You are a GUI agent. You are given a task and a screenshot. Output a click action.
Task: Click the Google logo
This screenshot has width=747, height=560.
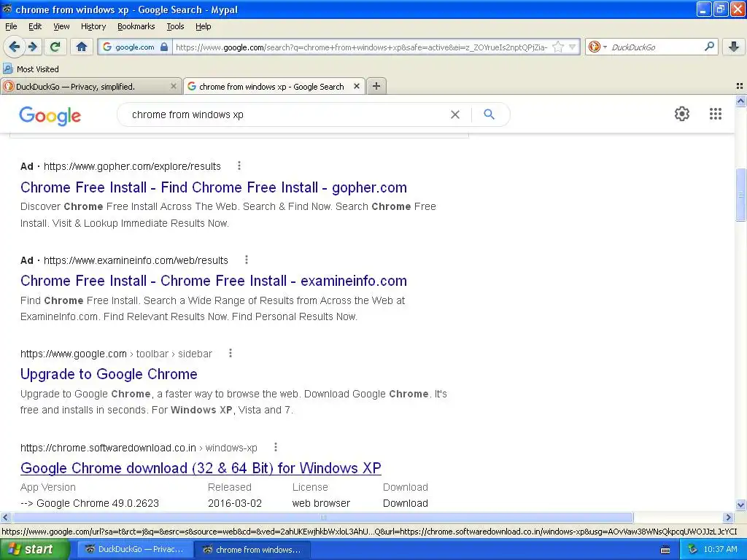pos(50,116)
